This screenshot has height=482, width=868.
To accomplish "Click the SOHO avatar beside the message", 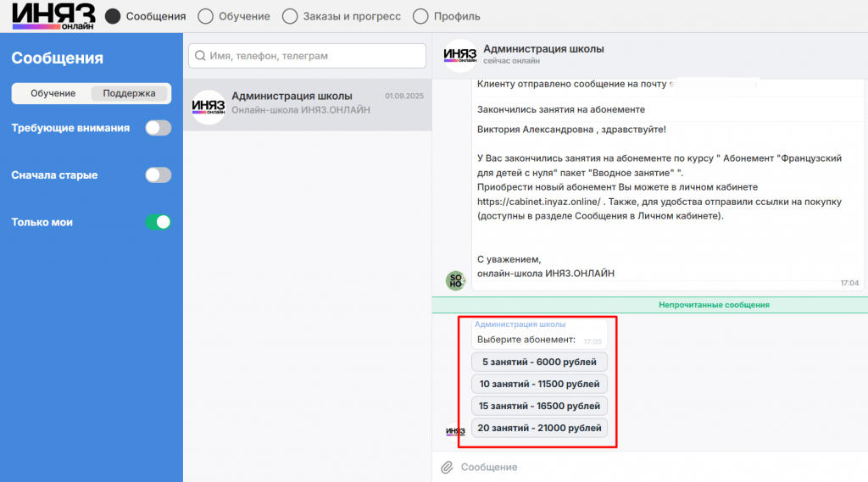I will click(x=456, y=280).
